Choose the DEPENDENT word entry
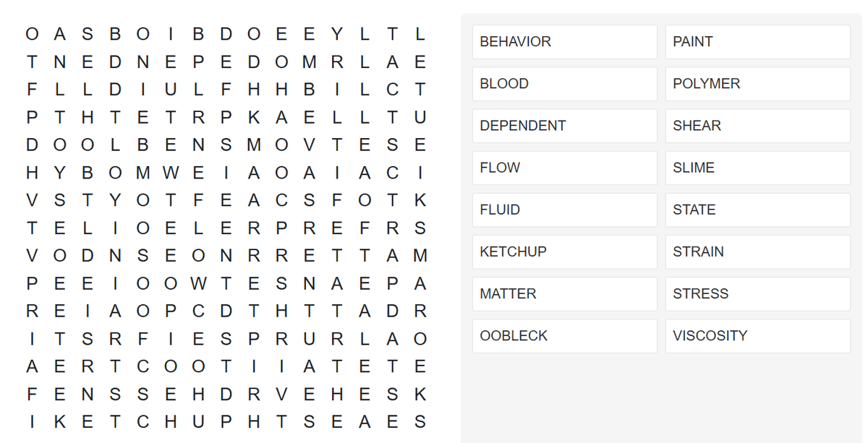This screenshot has width=868, height=443. [564, 126]
